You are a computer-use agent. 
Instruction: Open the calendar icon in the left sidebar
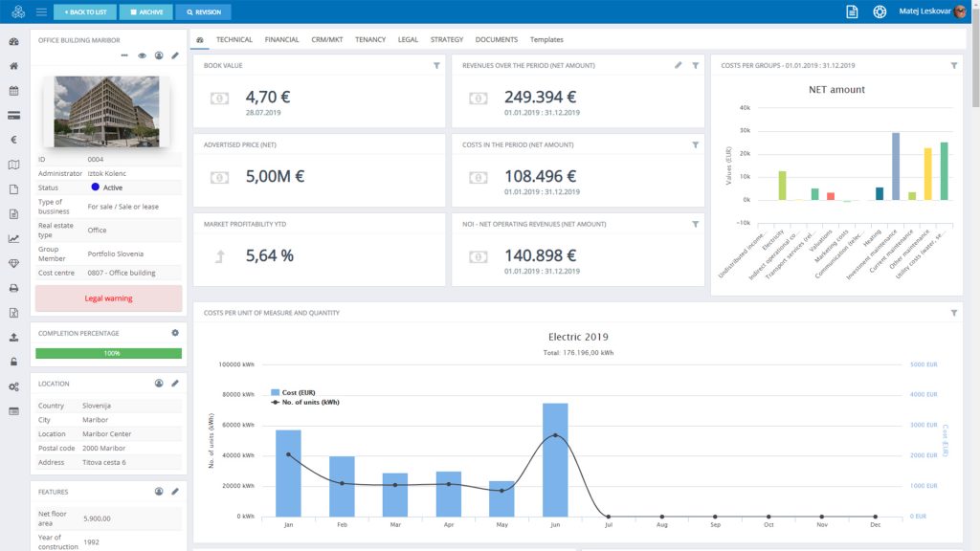(x=13, y=92)
